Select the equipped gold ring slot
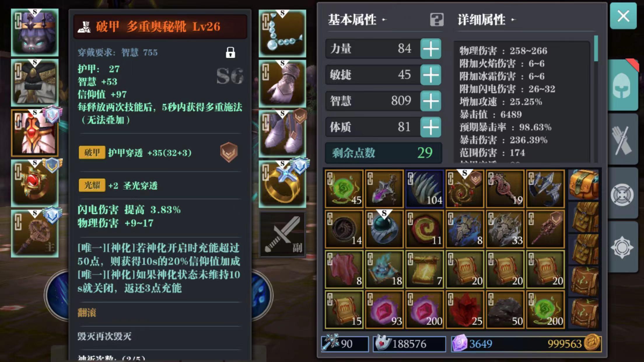Image resolution: width=644 pixels, height=362 pixels. click(282, 184)
